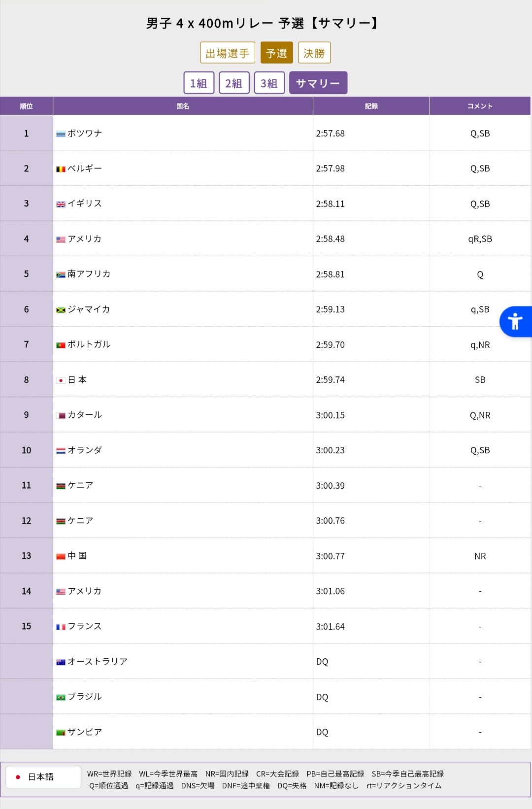Click the Qatar flag icon
532x809 pixels.
(61, 415)
